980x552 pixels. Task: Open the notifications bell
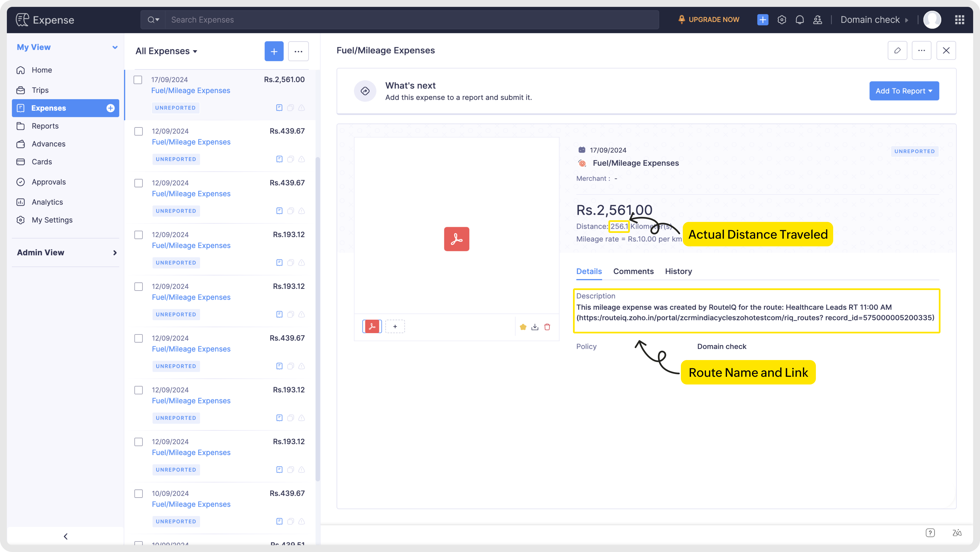[800, 20]
